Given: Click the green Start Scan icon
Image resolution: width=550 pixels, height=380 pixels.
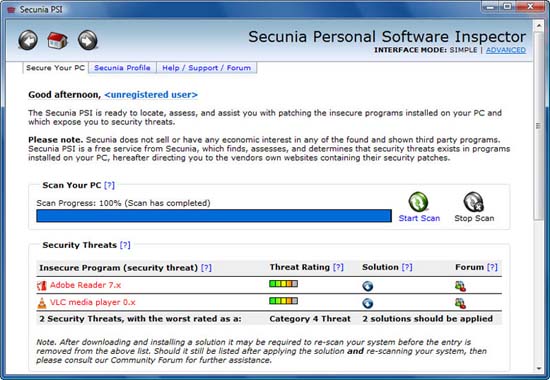Looking at the screenshot, I should click(418, 202).
